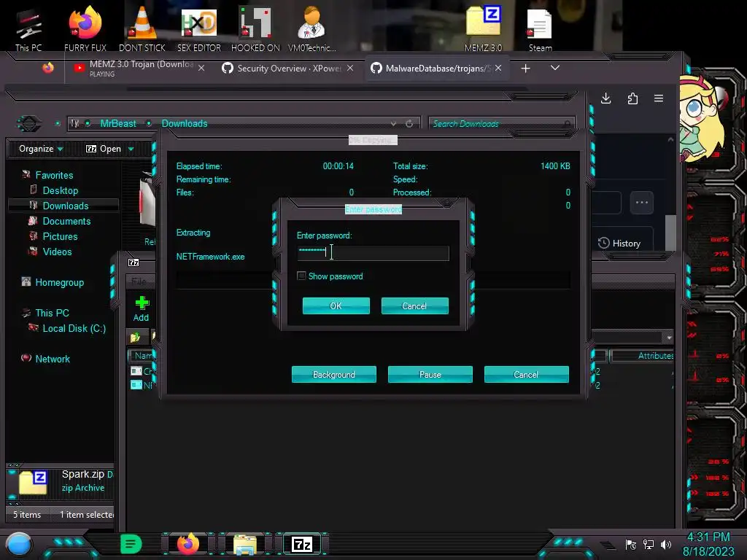Open the Start orb button

18,544
